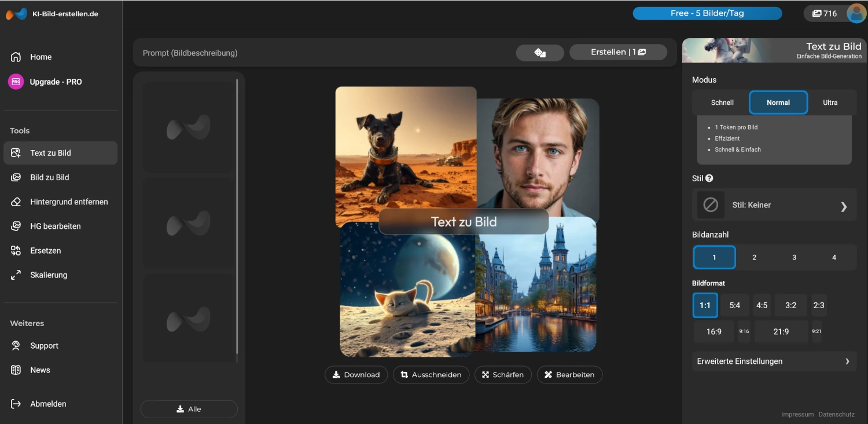Click the Alle download button
The image size is (868, 424).
(189, 409)
